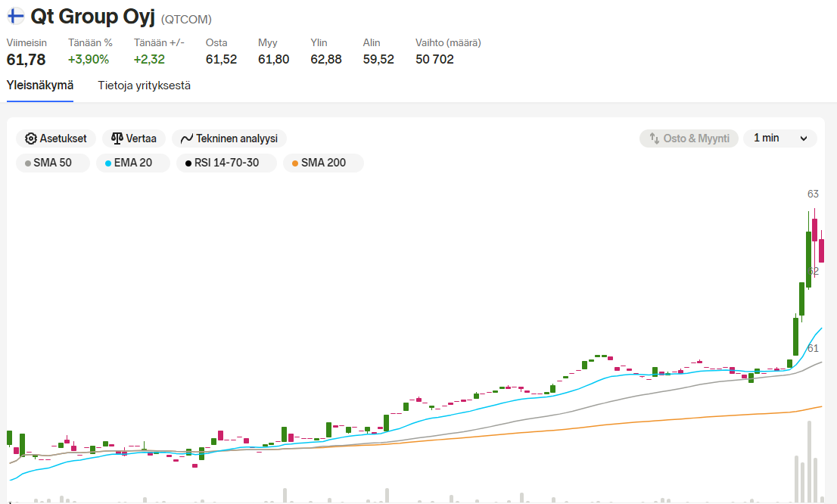
Task: Switch to Tietoja yrityksestä tab
Action: [144, 86]
